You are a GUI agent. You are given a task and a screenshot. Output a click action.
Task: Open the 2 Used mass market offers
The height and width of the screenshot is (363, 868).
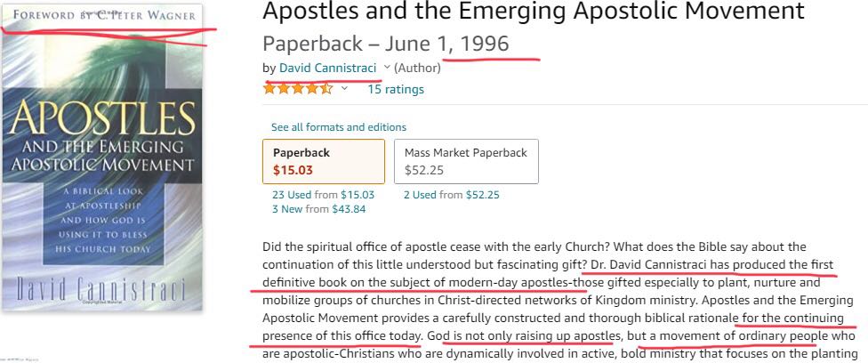[x=451, y=195]
